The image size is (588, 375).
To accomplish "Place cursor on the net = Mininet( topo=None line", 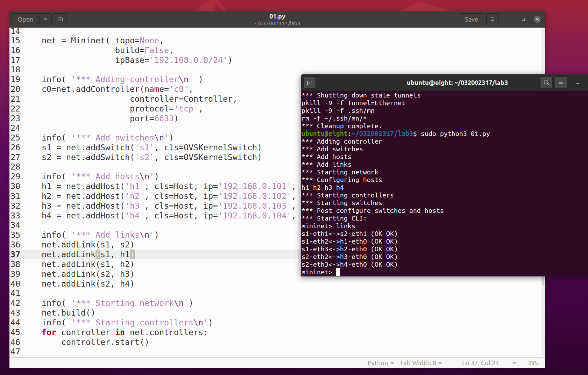I will click(102, 41).
